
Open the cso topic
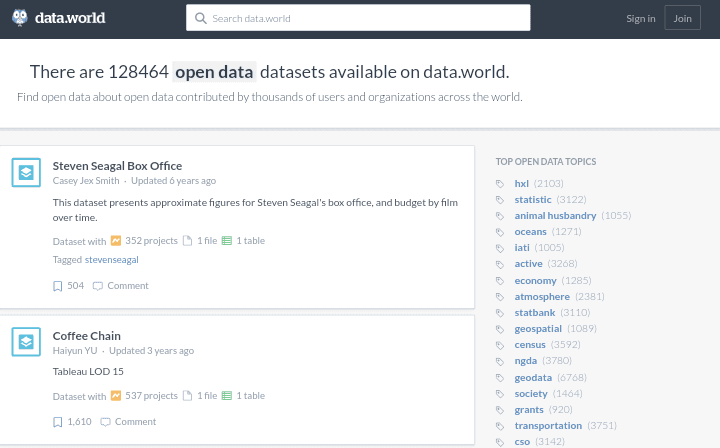(x=522, y=442)
